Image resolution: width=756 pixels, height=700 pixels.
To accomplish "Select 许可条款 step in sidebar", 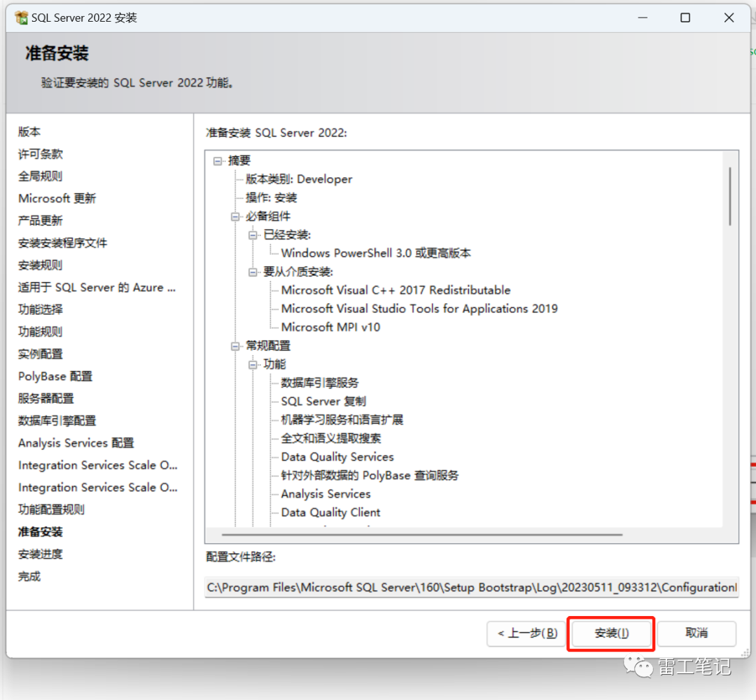I will (41, 154).
